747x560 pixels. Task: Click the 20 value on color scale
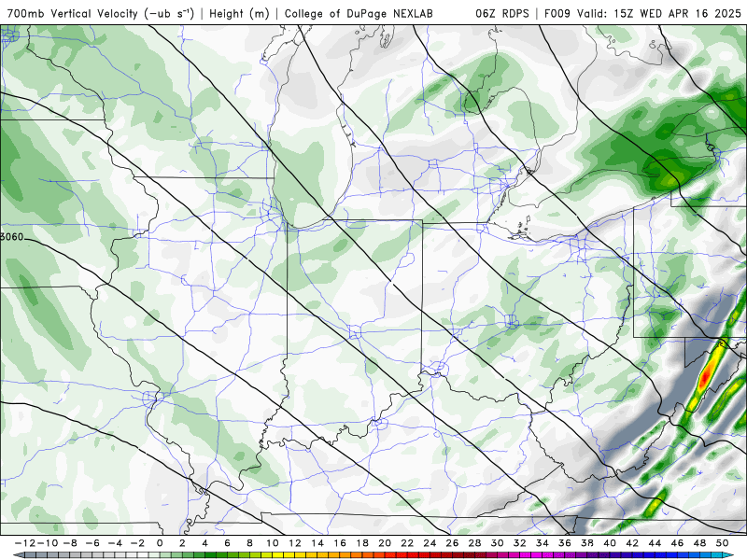click(x=385, y=543)
